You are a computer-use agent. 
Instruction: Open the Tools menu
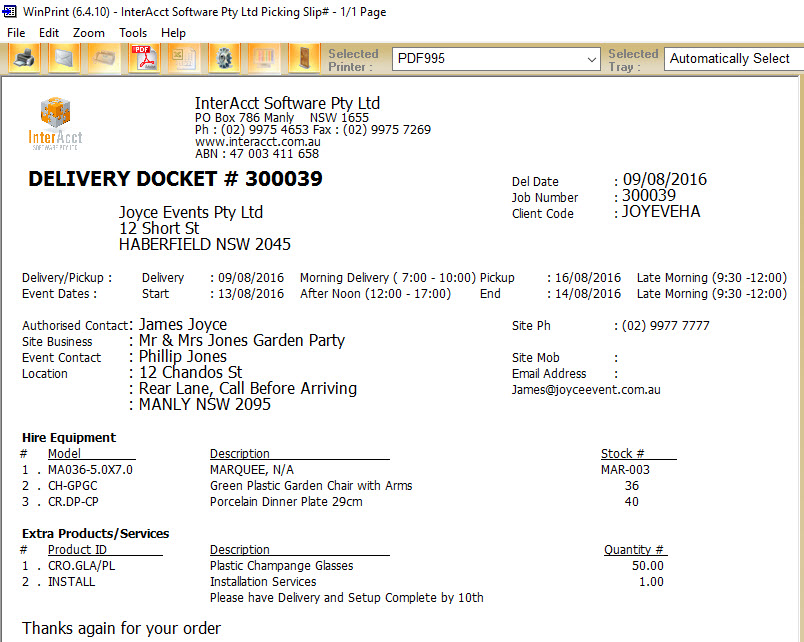133,33
